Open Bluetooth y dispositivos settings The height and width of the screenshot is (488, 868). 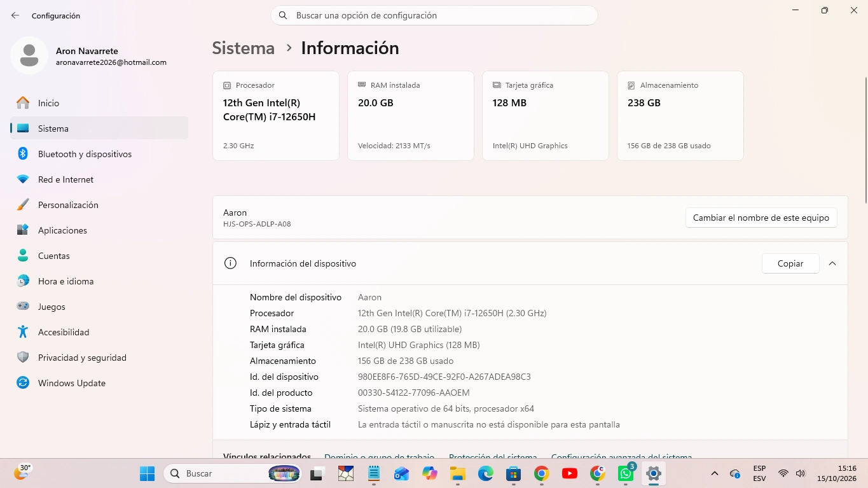point(99,154)
